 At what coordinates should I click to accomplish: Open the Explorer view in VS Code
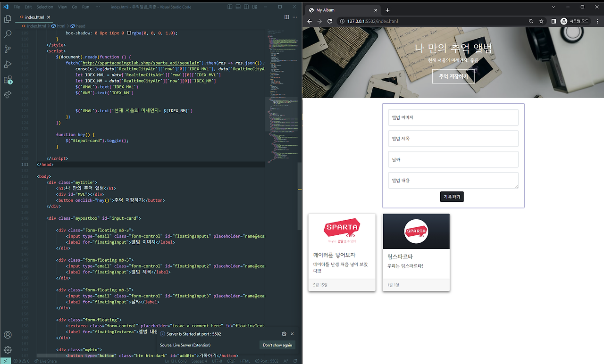click(x=8, y=19)
